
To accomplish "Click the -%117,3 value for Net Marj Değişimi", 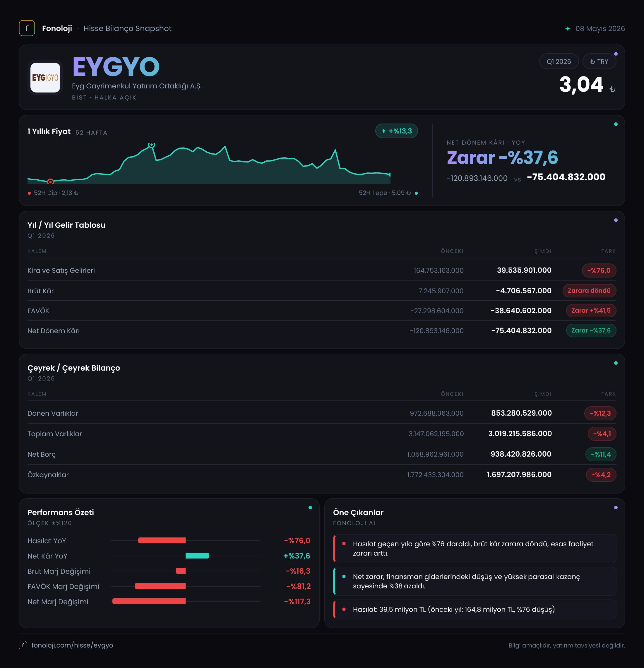I will 297,602.
